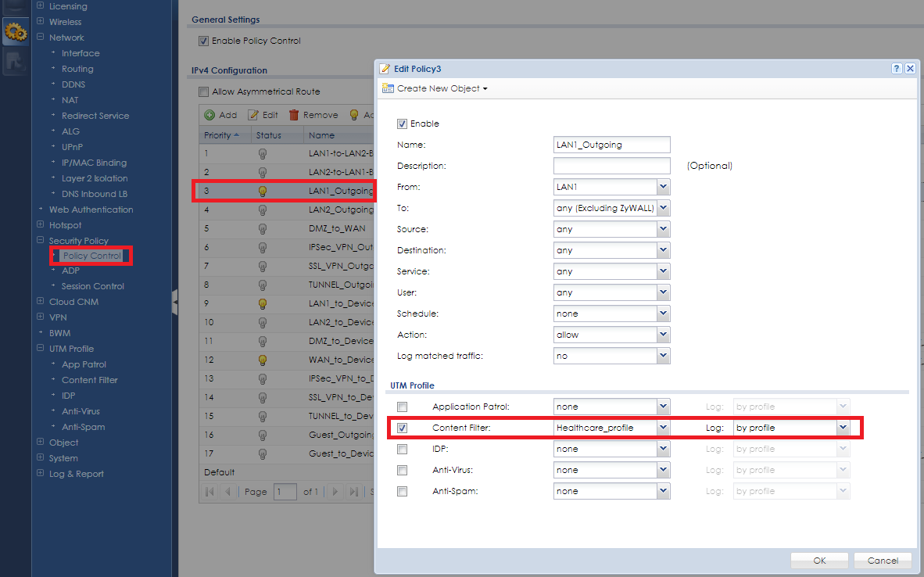The width and height of the screenshot is (924, 577).
Task: Open help with the question mark icon
Action: coord(897,69)
